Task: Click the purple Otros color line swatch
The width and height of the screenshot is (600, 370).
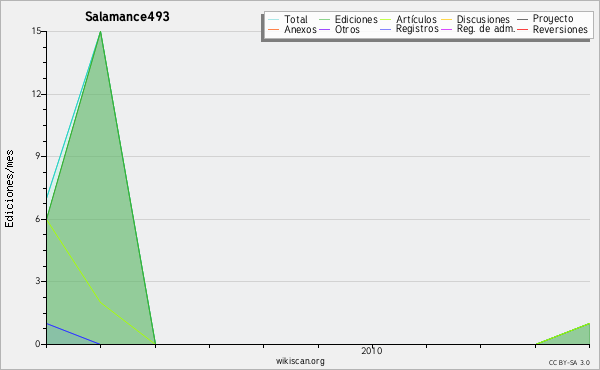Action: pos(324,29)
